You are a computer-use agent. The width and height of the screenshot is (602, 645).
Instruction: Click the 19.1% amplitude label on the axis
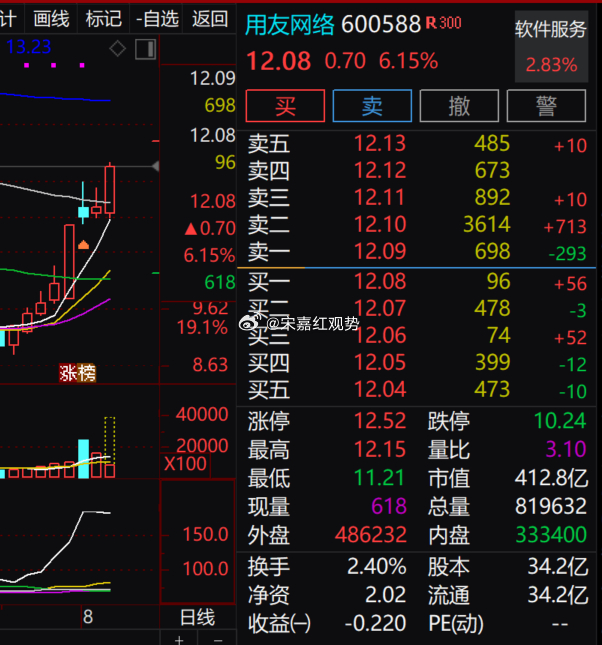pyautogui.click(x=202, y=328)
